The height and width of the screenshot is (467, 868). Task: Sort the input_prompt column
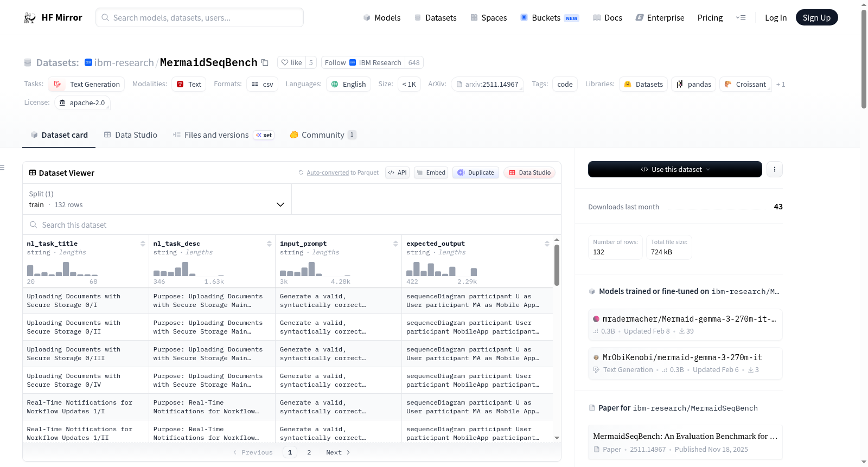click(395, 244)
